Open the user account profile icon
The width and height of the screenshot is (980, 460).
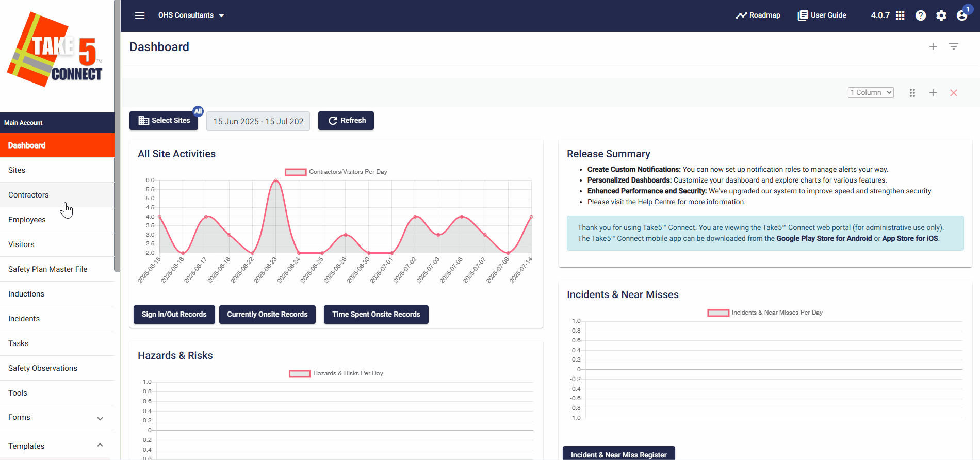(962, 15)
